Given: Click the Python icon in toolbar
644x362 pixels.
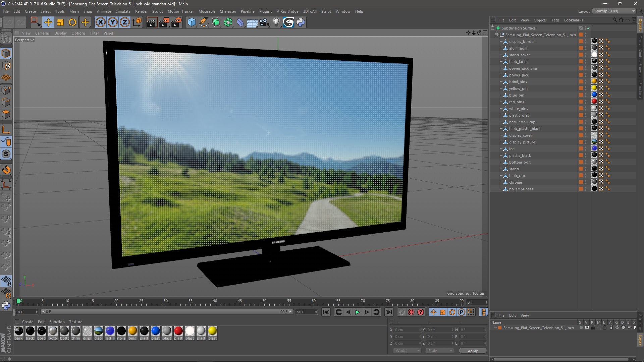Looking at the screenshot, I should [x=301, y=22].
